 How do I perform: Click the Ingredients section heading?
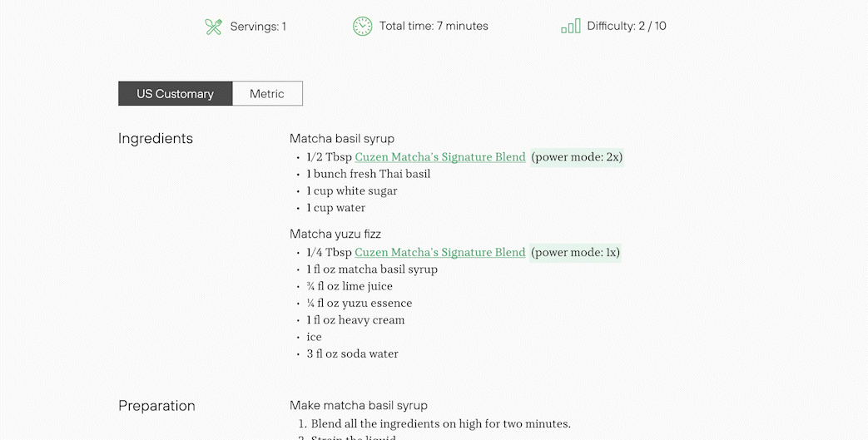click(156, 138)
